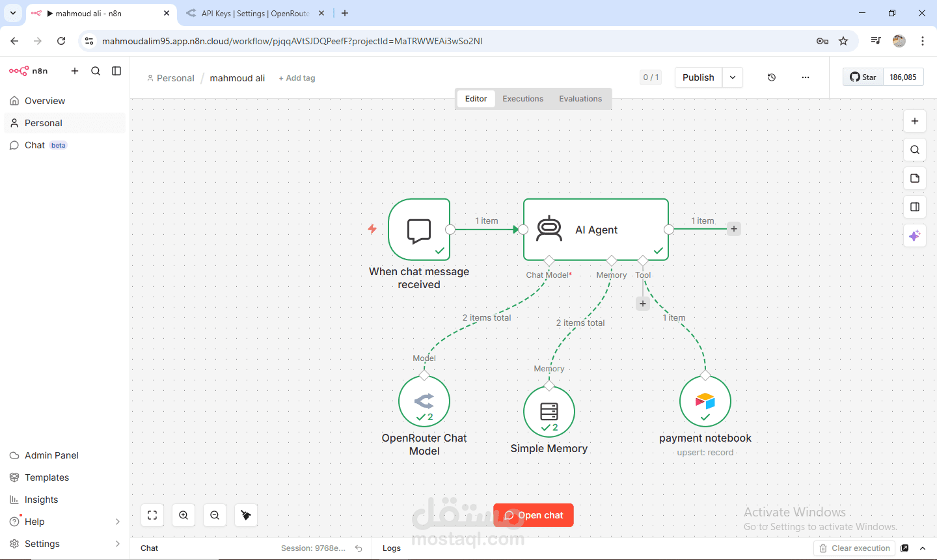
Task: Open Overview in the sidebar
Action: (x=65, y=101)
